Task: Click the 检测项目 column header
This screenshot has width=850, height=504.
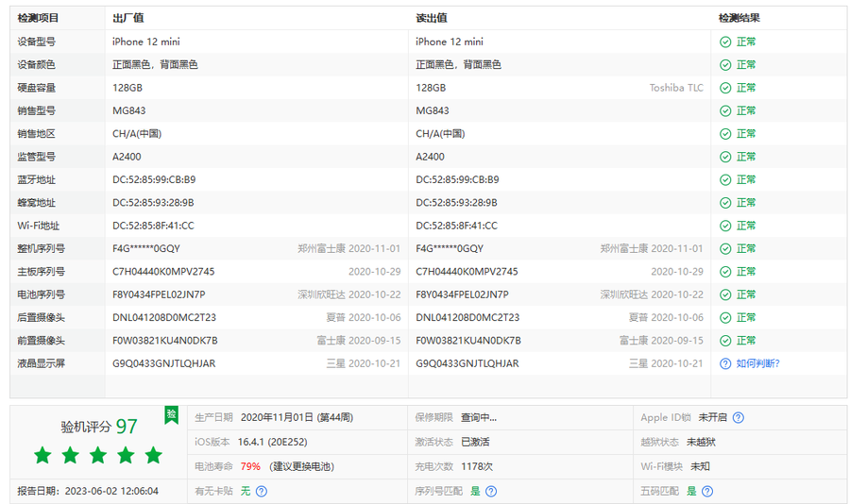Action: coord(38,18)
